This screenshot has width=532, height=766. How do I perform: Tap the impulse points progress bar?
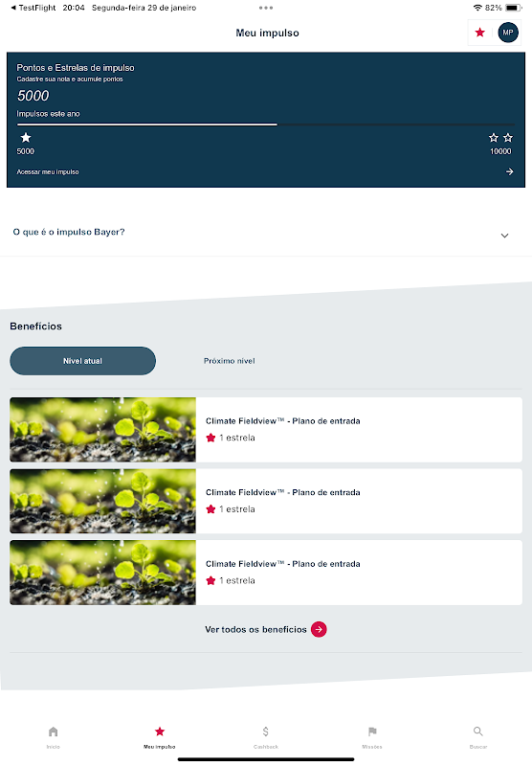(x=266, y=124)
